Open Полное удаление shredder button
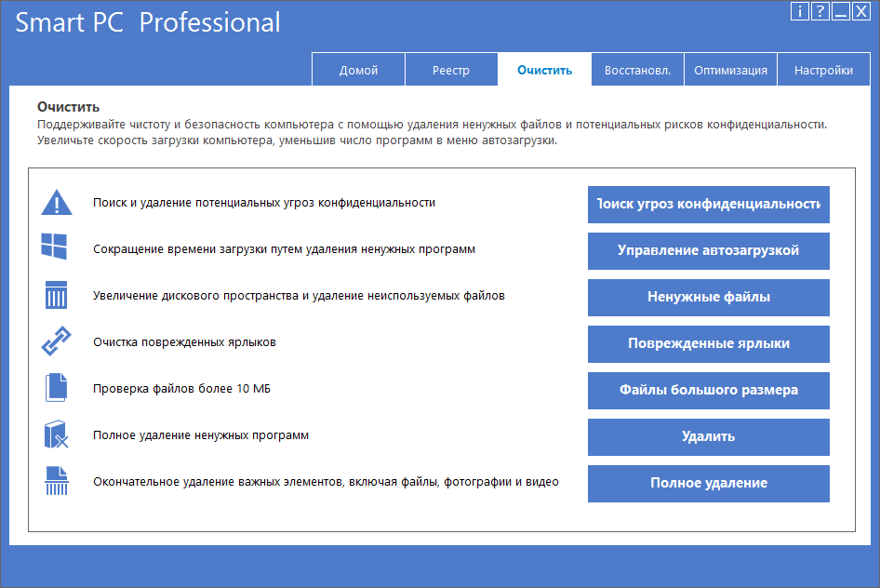Viewport: 880px width, 588px height. point(709,484)
